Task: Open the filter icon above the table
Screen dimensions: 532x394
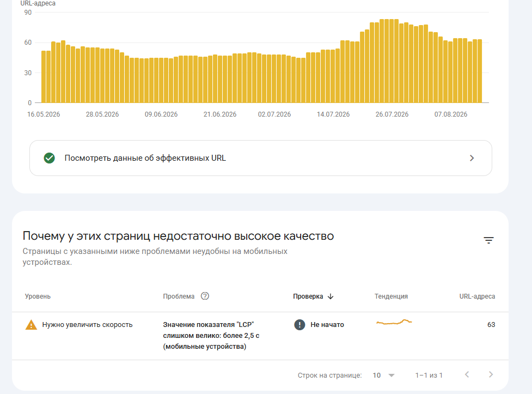Action: 488,240
